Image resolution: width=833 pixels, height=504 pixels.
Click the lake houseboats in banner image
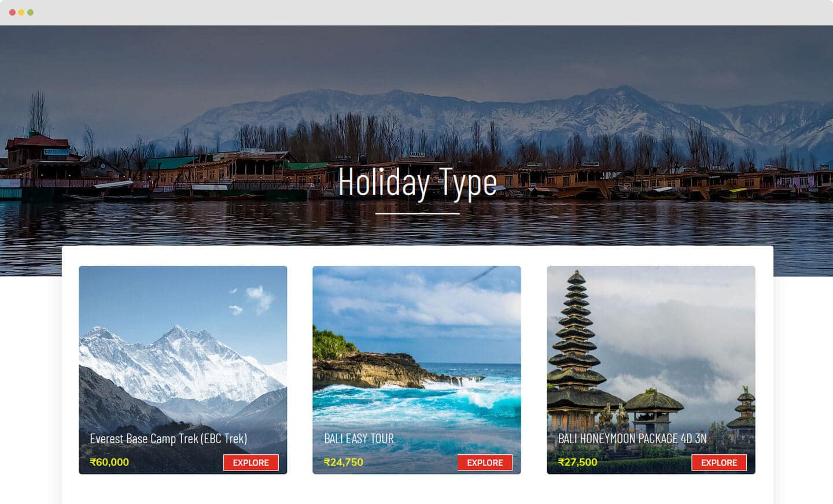pos(174,173)
